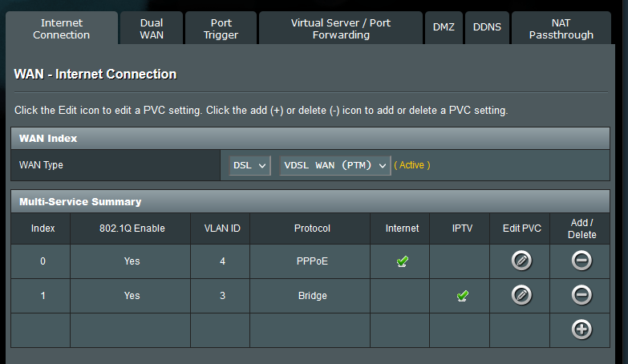The height and width of the screenshot is (364, 628).
Task: Click the PPPoE protocol cell
Action: point(312,261)
